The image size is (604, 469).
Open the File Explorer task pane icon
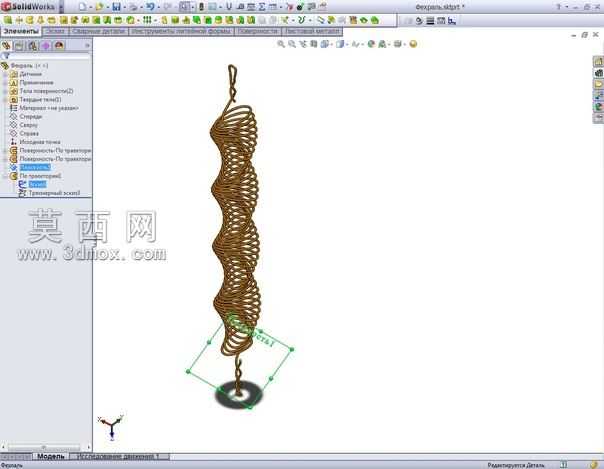tap(598, 84)
